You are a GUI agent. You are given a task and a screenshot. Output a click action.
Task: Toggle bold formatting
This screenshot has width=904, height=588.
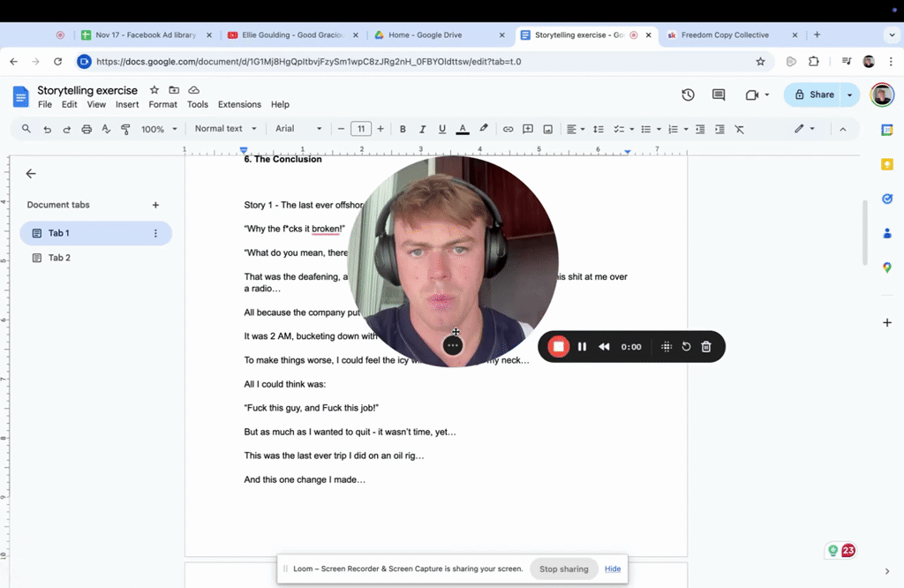pyautogui.click(x=403, y=128)
